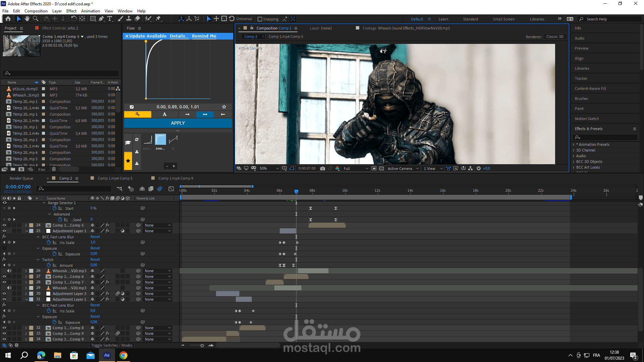This screenshot has height=362, width=644.
Task: Select the Zoom tool in toolbar
Action: click(x=35, y=19)
